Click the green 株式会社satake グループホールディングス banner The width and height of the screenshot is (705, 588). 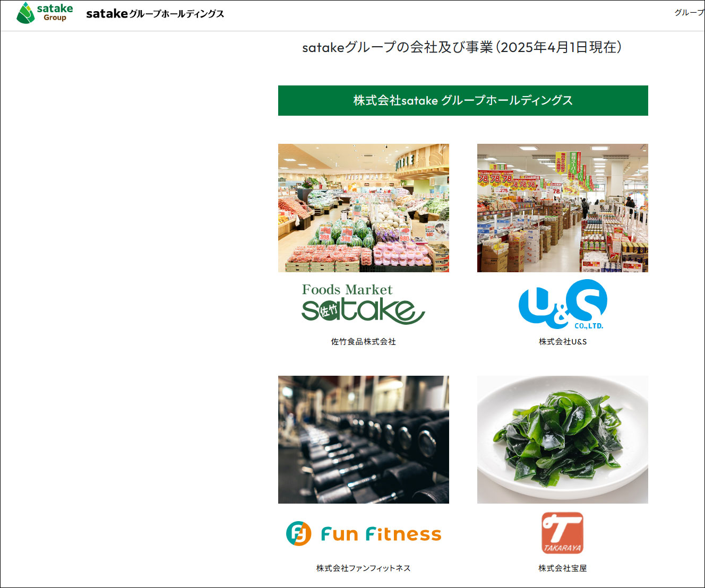point(463,100)
